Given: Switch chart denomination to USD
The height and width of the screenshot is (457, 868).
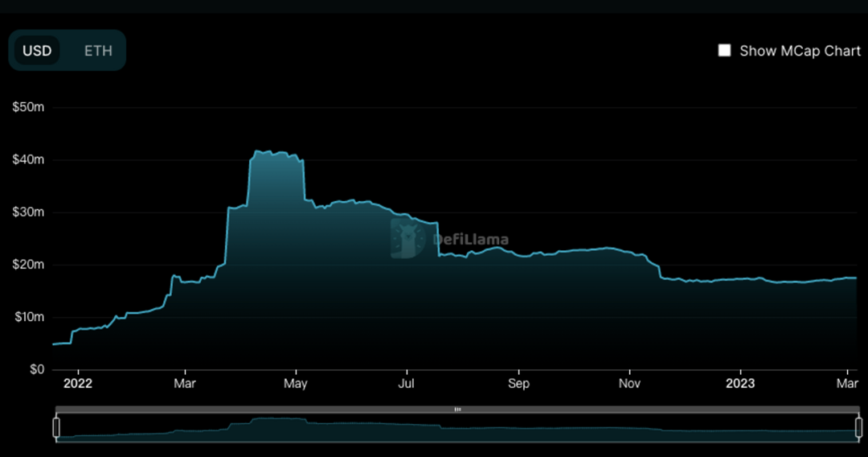Looking at the screenshot, I should 37,51.
